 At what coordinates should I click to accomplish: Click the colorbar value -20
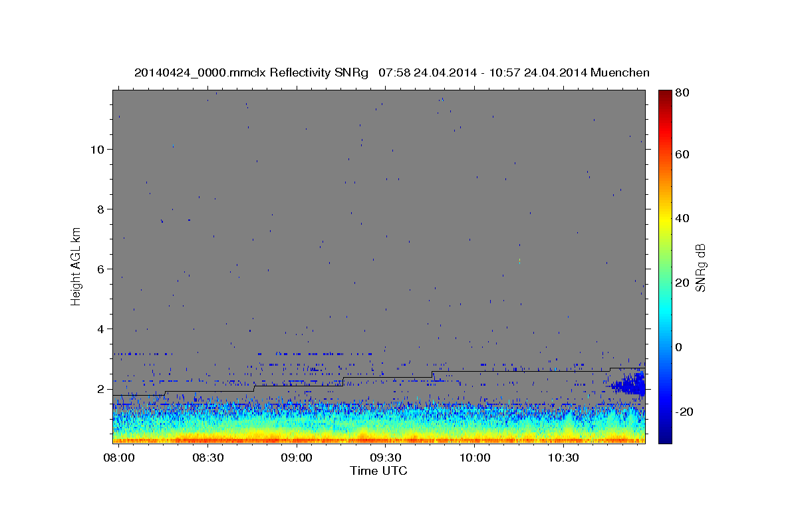(684, 412)
